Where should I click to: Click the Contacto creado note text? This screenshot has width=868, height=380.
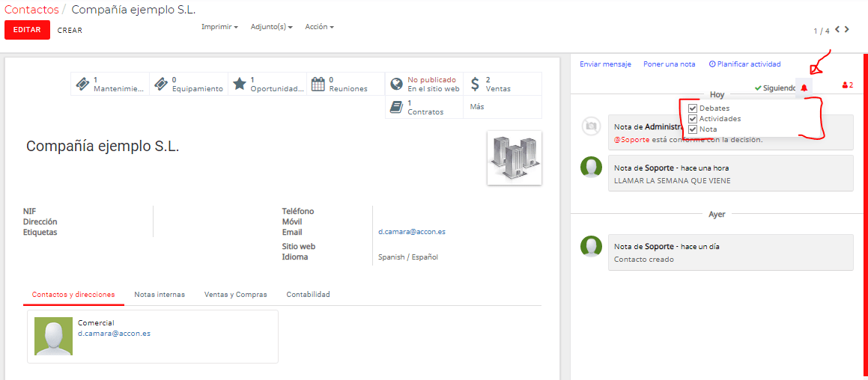(x=644, y=259)
